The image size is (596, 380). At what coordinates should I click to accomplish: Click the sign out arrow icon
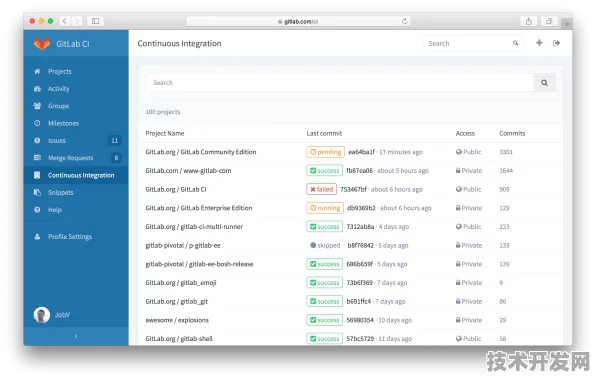pyautogui.click(x=556, y=43)
